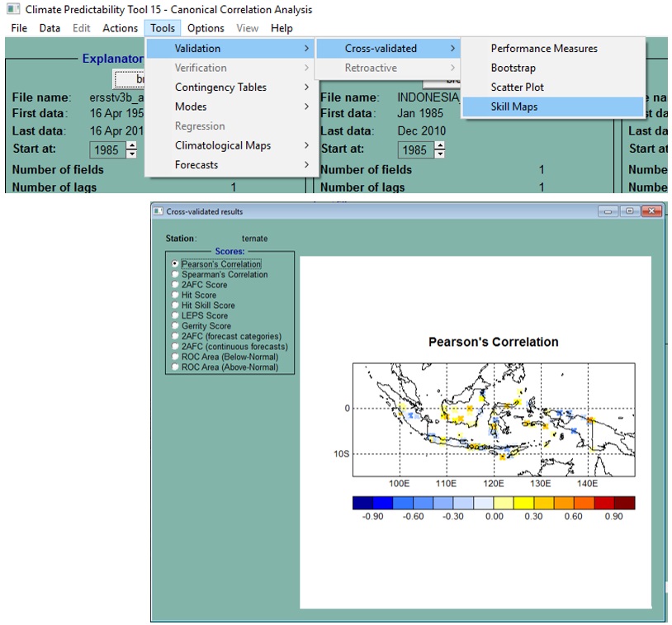672x625 pixels.
Task: Open the Help menu
Action: click(282, 28)
